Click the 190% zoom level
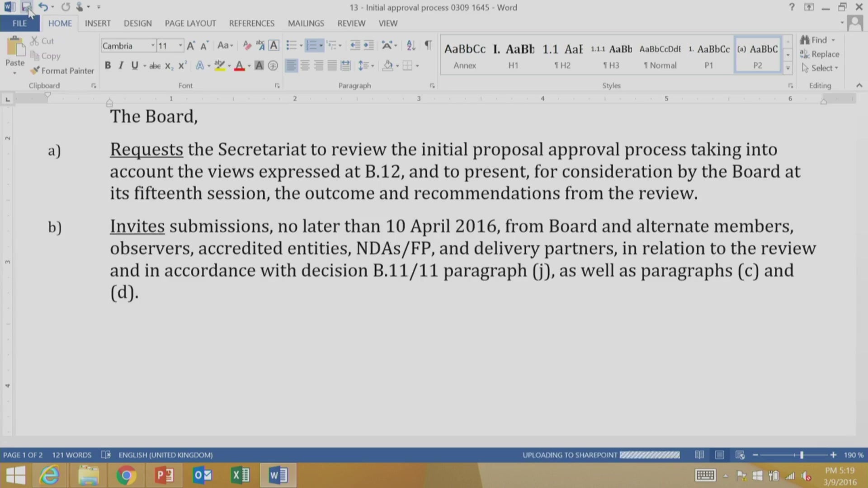Viewport: 868px width, 488px height. [x=854, y=455]
